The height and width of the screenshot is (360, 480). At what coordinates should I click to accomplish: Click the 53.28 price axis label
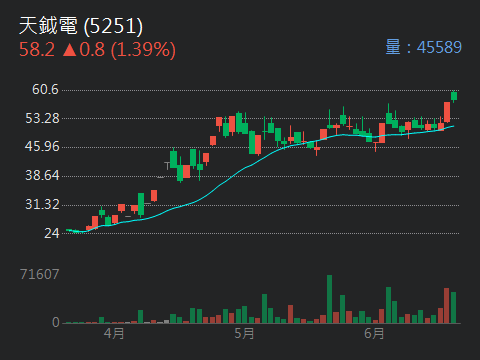(42, 118)
